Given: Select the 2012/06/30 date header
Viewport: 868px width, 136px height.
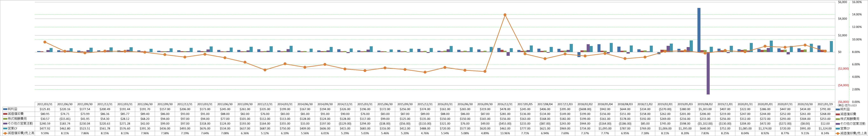Looking at the screenshot, I should coord(145,104).
